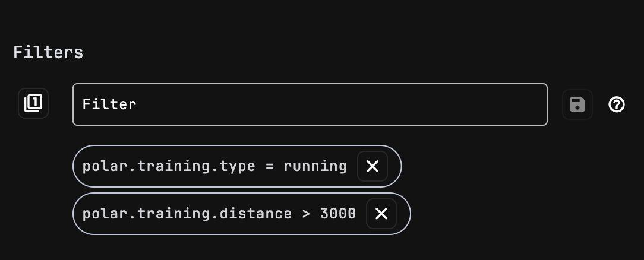The height and width of the screenshot is (260, 644).
Task: Click the stacked pages icon beside Filter box
Action: tap(33, 103)
